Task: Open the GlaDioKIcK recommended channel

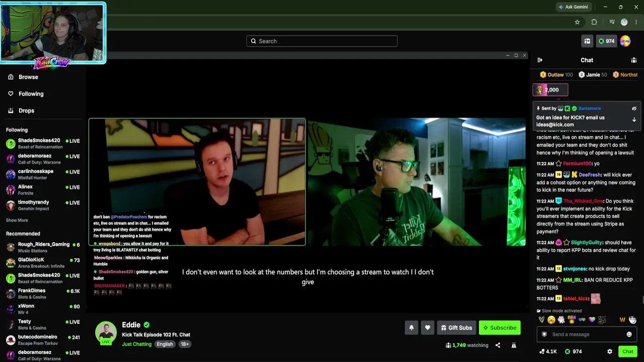Action: point(43,263)
